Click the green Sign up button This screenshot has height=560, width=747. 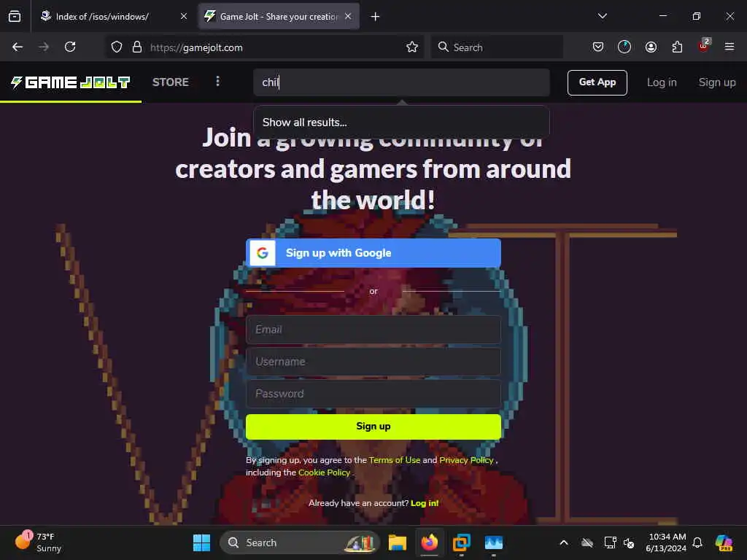coord(373,427)
